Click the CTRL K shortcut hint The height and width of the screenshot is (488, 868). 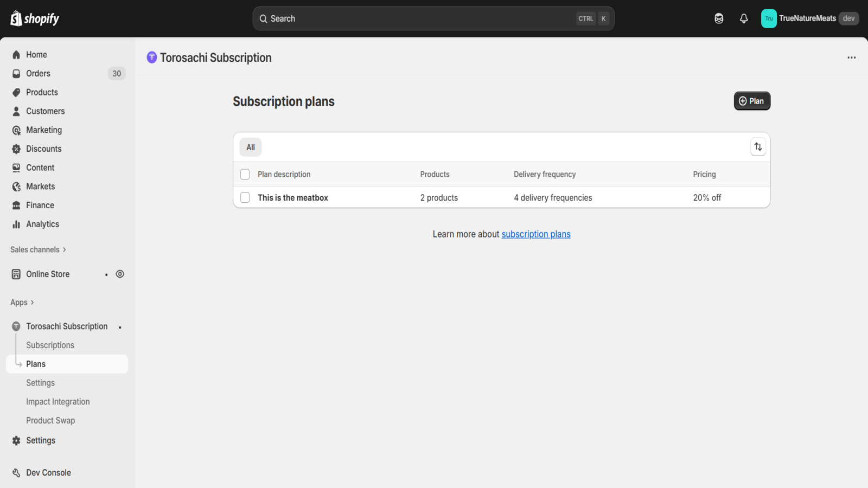[593, 18]
